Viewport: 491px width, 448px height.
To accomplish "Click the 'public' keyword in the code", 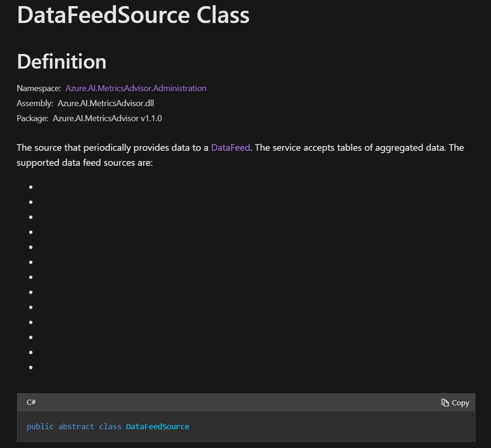I will tap(40, 426).
